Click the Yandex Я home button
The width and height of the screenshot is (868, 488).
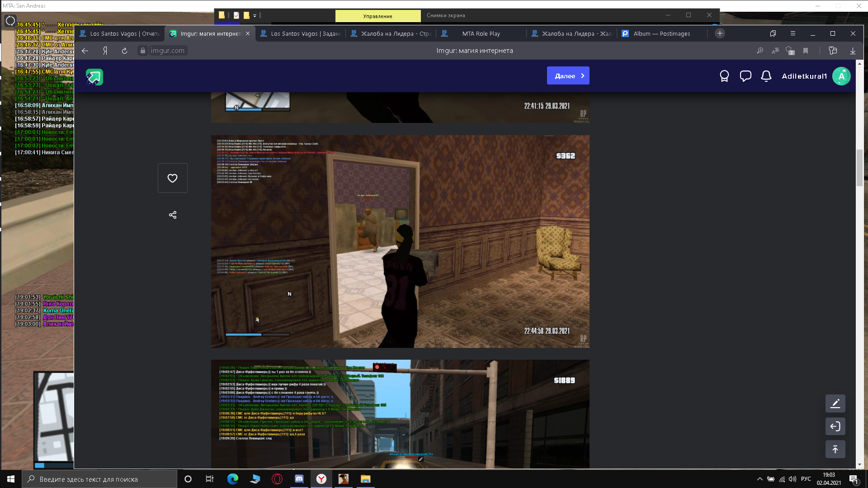[x=105, y=51]
